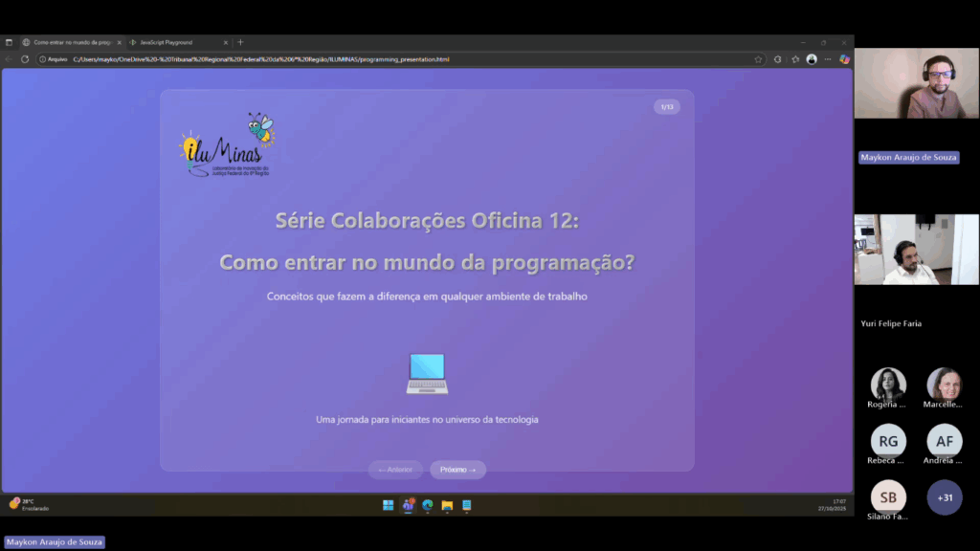Open a new browser tab

click(240, 42)
